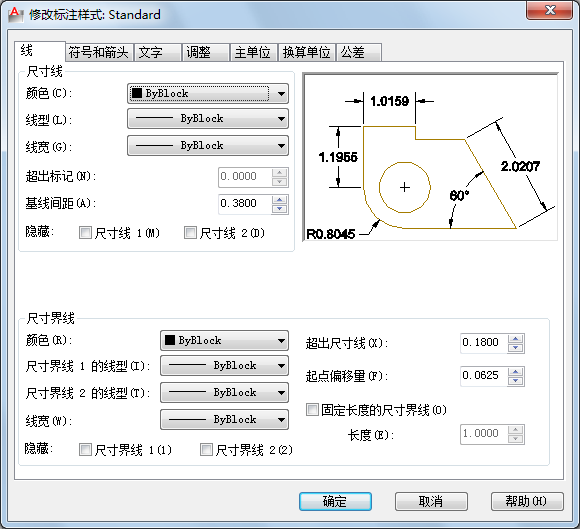Increase the 超出尺寸线 value using up arrow
Screen dimensions: 580x529
point(516,339)
